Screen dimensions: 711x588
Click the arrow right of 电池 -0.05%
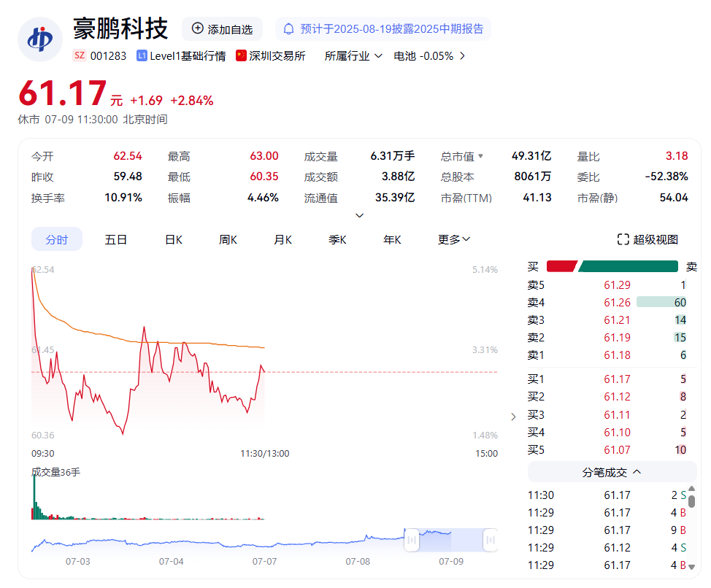(x=463, y=56)
